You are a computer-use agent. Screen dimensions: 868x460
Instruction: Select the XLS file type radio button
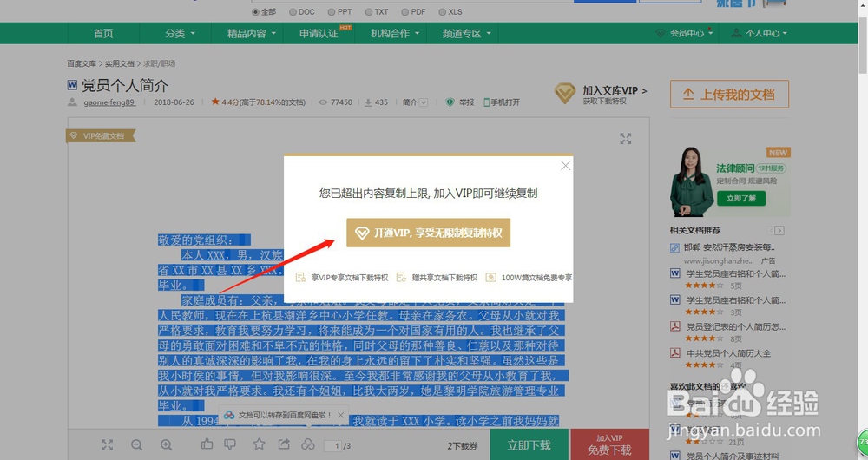click(x=442, y=11)
